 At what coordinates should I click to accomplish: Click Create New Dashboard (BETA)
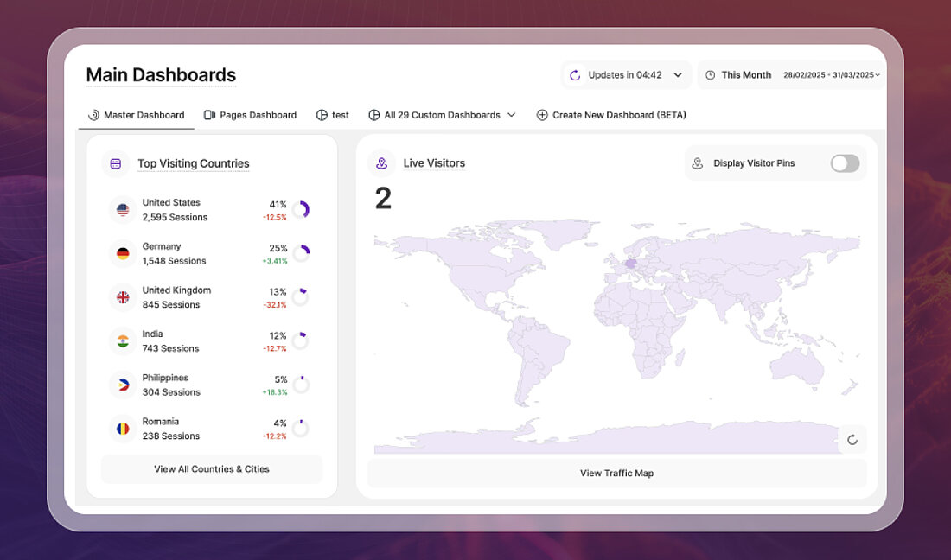611,115
